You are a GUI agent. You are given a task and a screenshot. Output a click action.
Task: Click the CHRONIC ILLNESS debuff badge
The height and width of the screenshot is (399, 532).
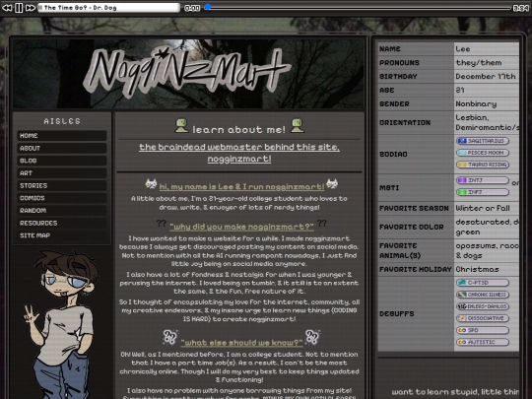tap(483, 295)
